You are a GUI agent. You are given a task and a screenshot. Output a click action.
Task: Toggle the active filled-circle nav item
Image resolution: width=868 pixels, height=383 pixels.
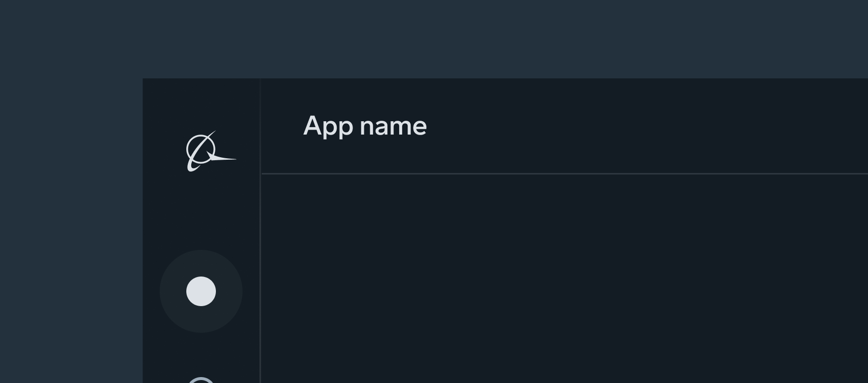pos(201,291)
